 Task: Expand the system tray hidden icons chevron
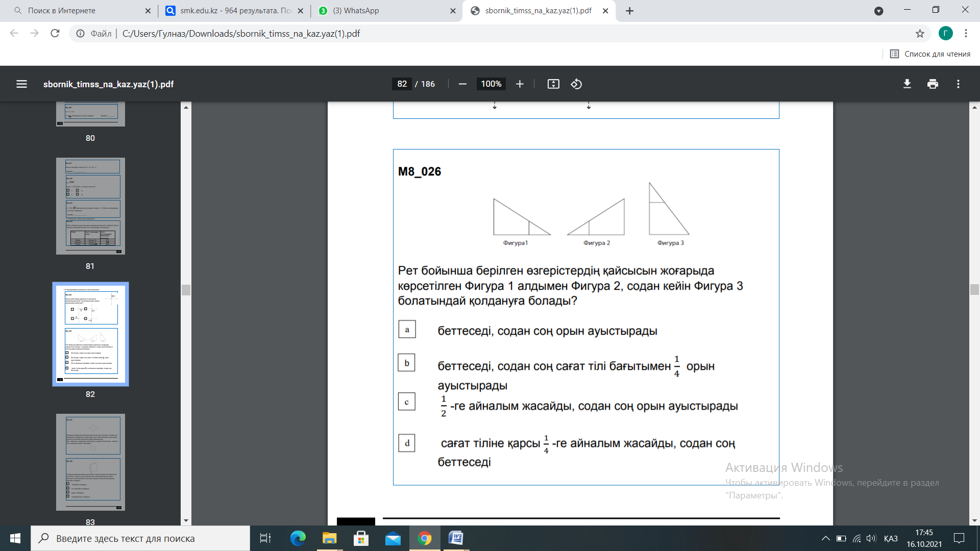825,538
